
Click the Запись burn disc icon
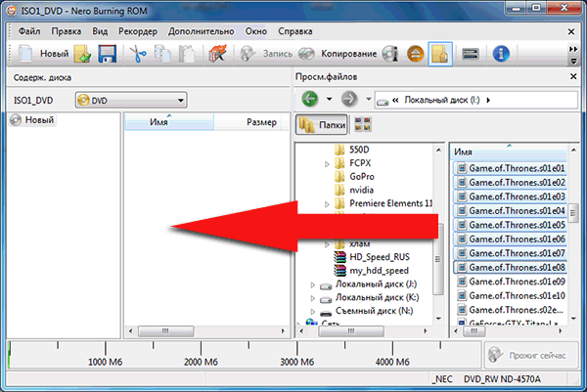(248, 54)
